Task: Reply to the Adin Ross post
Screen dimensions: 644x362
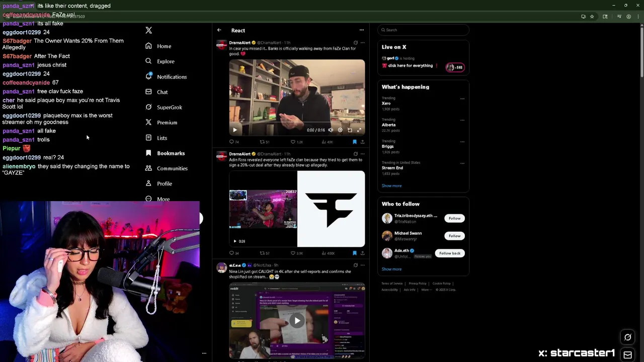Action: point(234,253)
